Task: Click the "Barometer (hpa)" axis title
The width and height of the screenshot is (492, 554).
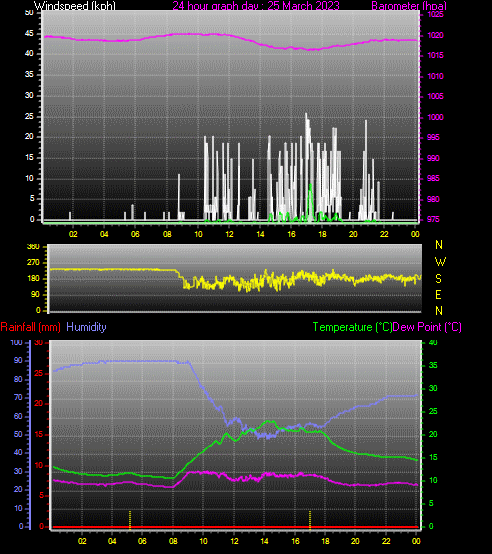Action: click(409, 6)
